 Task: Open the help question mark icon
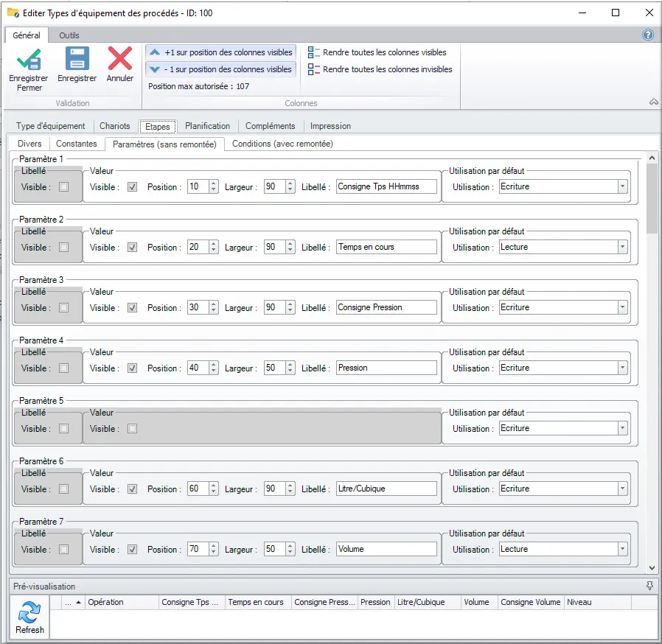(x=648, y=35)
